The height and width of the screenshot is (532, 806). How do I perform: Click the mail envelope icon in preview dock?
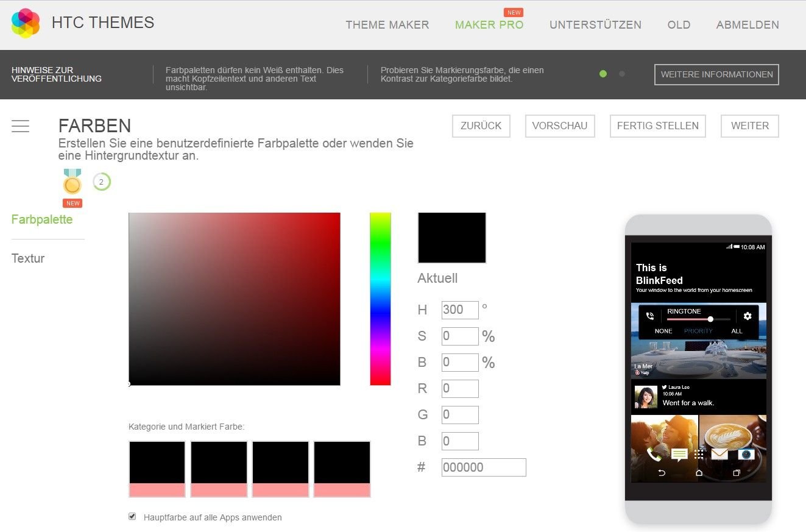point(719,454)
